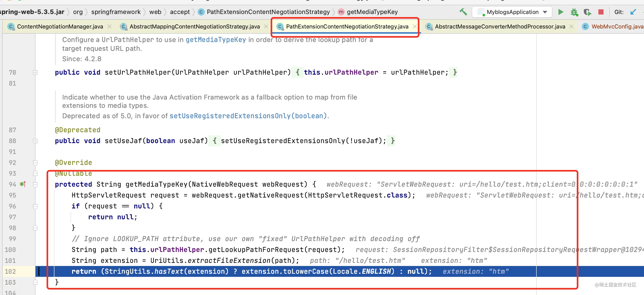Click the springframework breadcrumb item
Screen dimensions: 644x295
point(116,12)
